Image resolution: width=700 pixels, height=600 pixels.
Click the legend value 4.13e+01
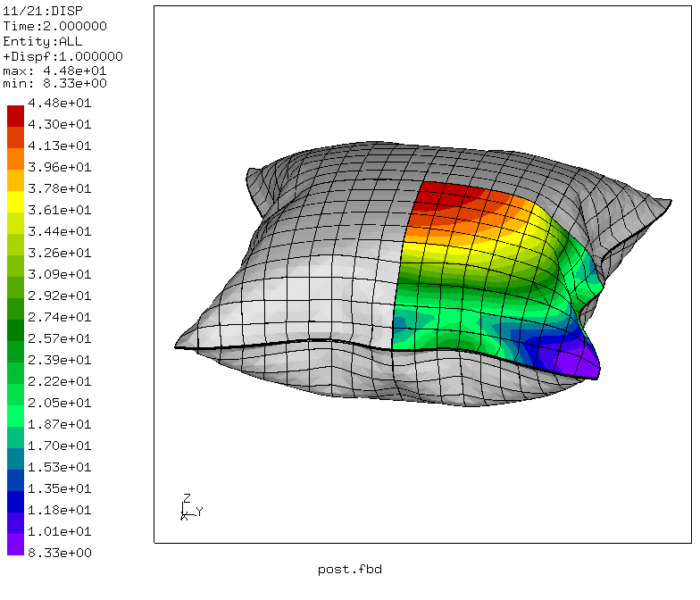[59, 146]
